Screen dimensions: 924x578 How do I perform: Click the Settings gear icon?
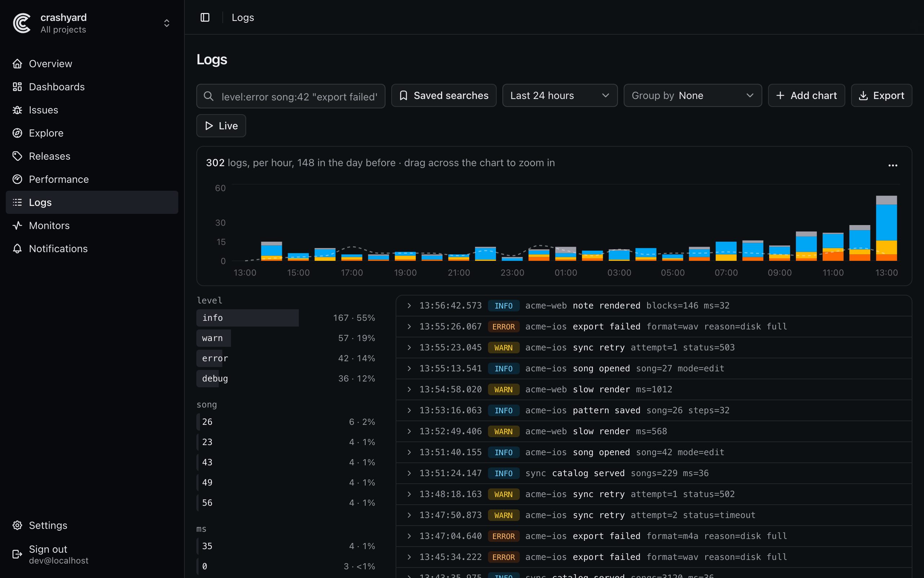pyautogui.click(x=17, y=525)
